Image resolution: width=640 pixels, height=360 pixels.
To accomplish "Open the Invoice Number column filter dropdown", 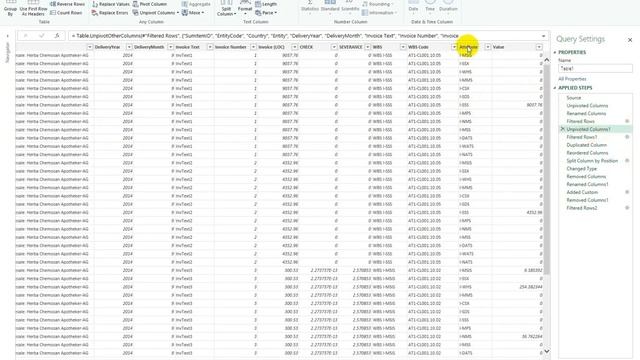I will 253,47.
